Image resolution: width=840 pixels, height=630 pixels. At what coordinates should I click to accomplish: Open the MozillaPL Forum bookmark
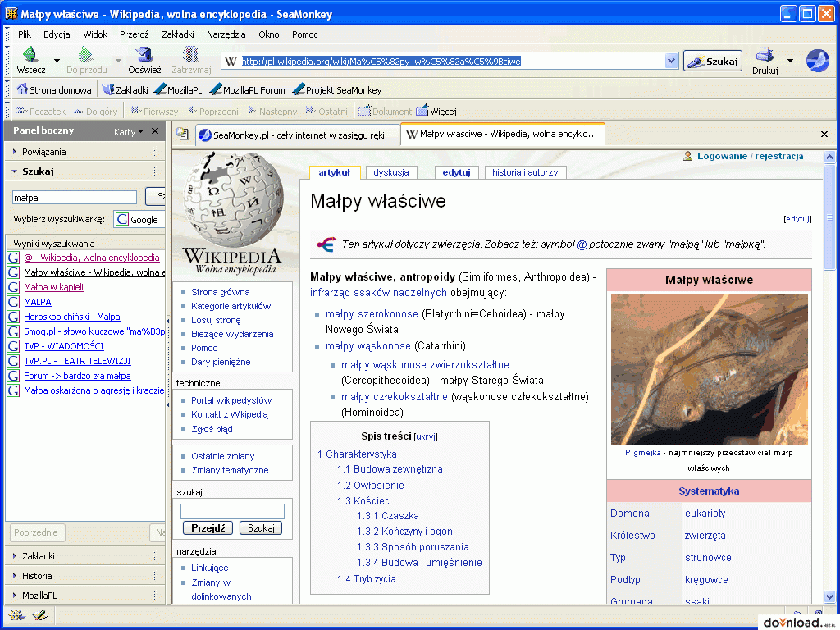(x=247, y=89)
